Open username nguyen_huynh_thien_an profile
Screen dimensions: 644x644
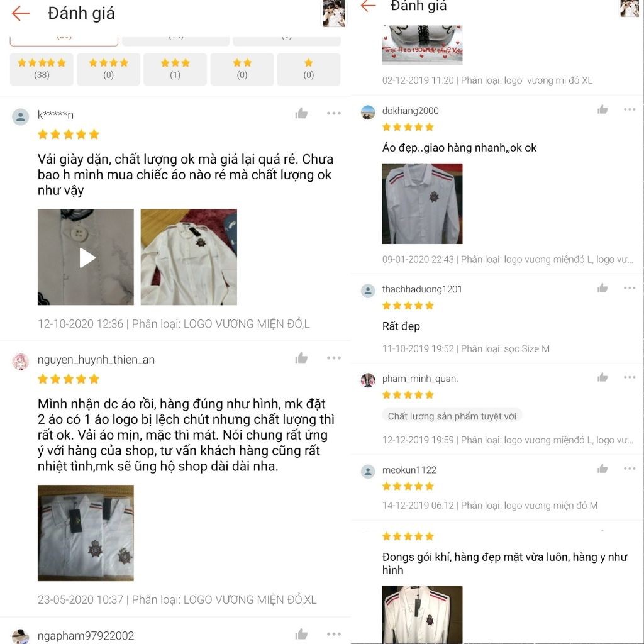[96, 360]
